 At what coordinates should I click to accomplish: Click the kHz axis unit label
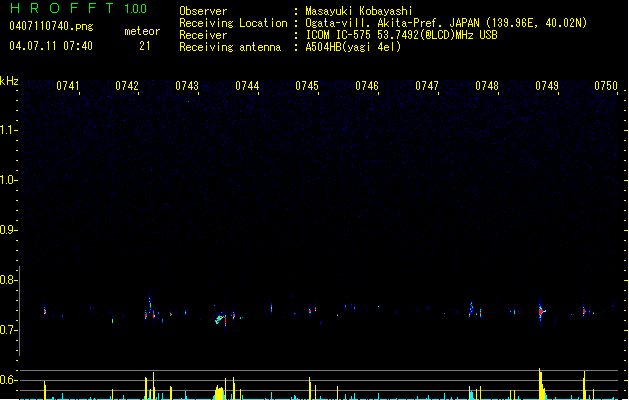[x=9, y=81]
